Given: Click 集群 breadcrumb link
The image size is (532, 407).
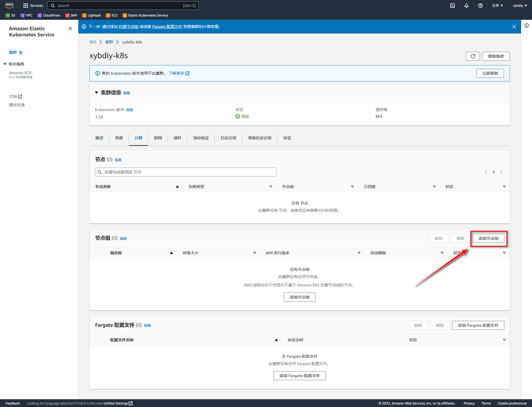Looking at the screenshot, I should coord(109,42).
